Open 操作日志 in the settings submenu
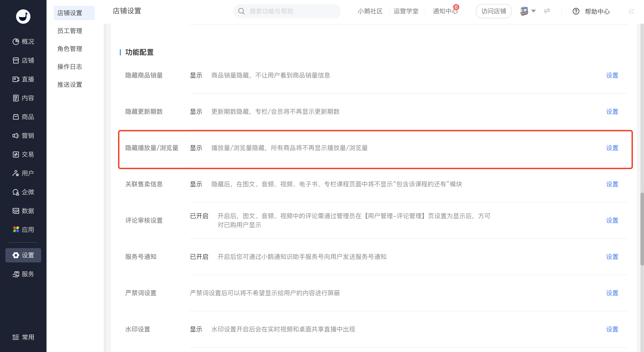This screenshot has height=352, width=644. click(70, 67)
